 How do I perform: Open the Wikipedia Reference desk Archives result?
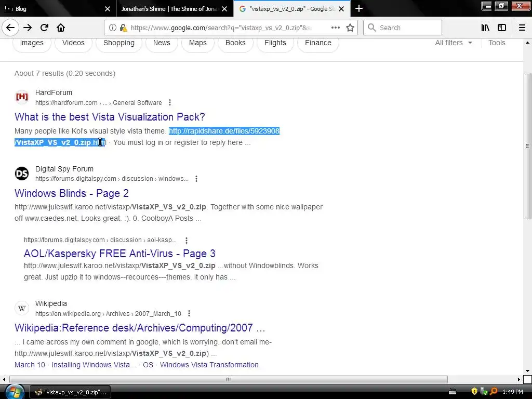tap(140, 328)
